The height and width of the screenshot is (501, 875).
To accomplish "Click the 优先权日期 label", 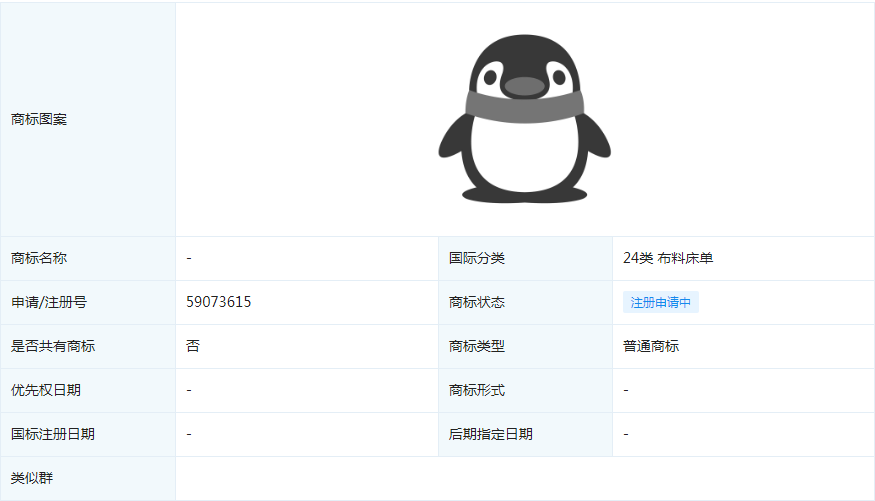I will (x=46, y=390).
